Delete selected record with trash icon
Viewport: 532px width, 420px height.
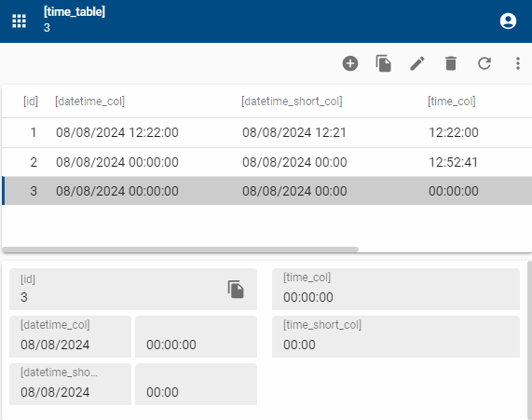(x=451, y=63)
